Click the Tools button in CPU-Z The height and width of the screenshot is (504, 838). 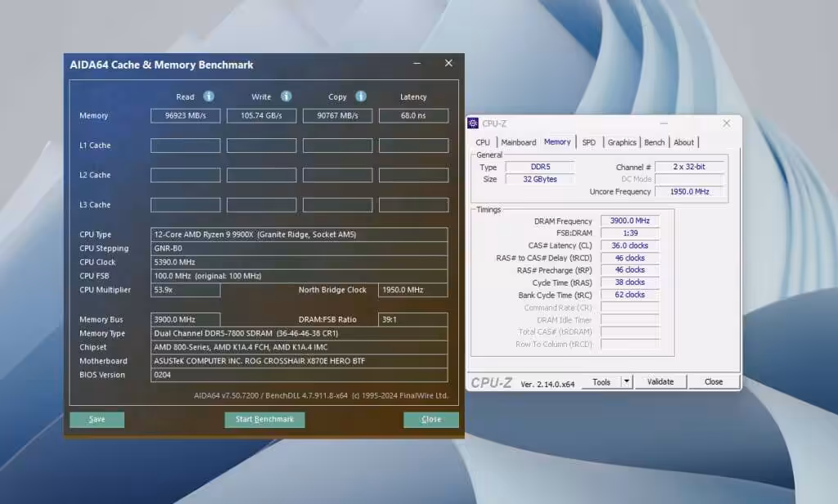[x=602, y=381]
